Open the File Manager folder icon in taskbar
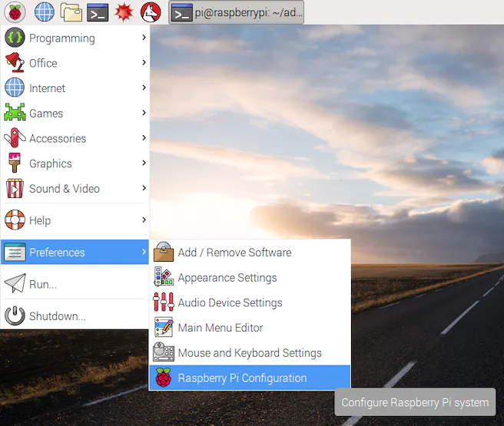The image size is (504, 426). (x=71, y=12)
